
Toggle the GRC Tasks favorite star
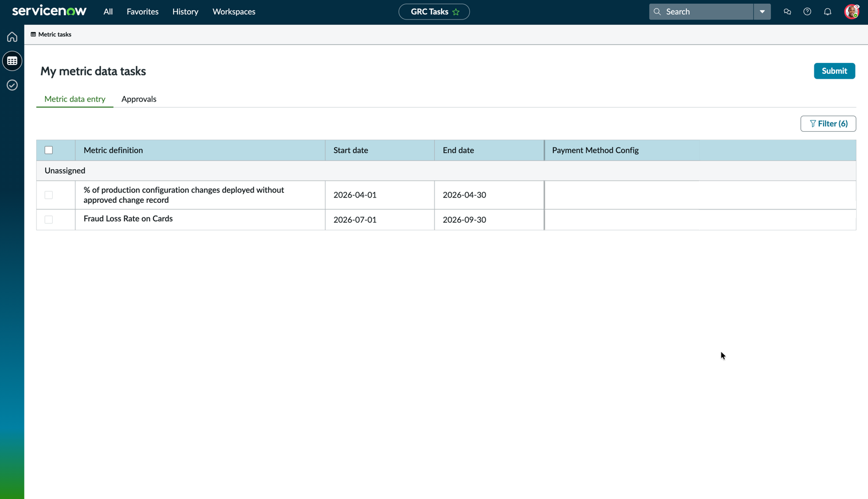click(456, 12)
